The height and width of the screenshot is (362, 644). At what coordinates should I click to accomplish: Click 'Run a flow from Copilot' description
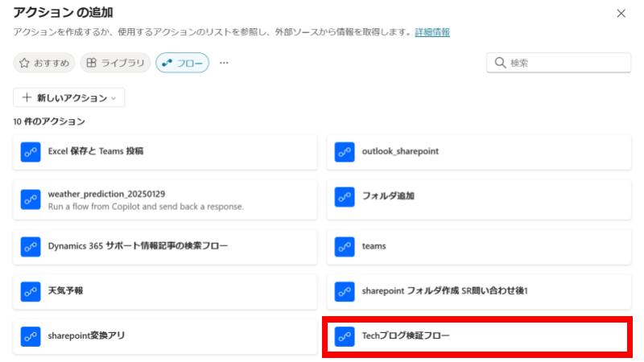(146, 207)
